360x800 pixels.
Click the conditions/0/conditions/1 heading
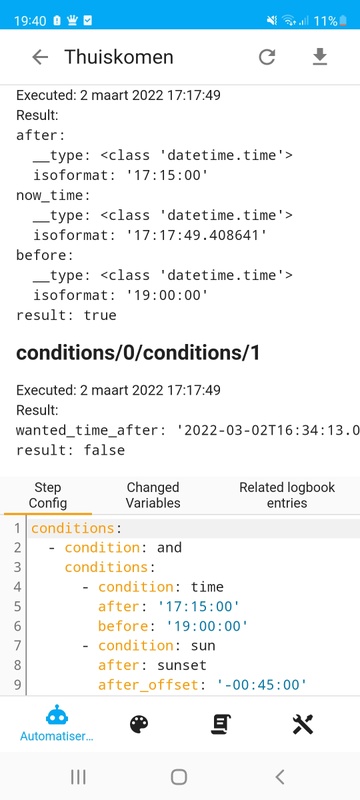138,353
